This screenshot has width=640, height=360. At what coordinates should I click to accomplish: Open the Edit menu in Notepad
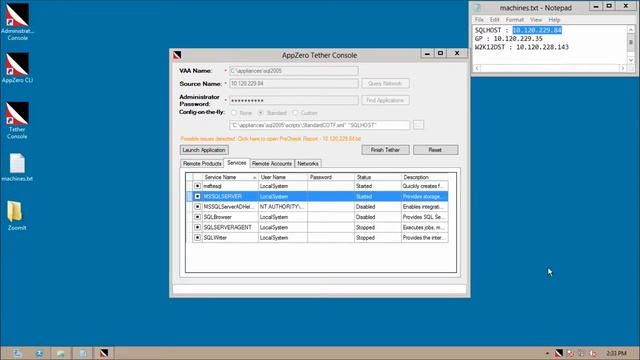point(495,20)
